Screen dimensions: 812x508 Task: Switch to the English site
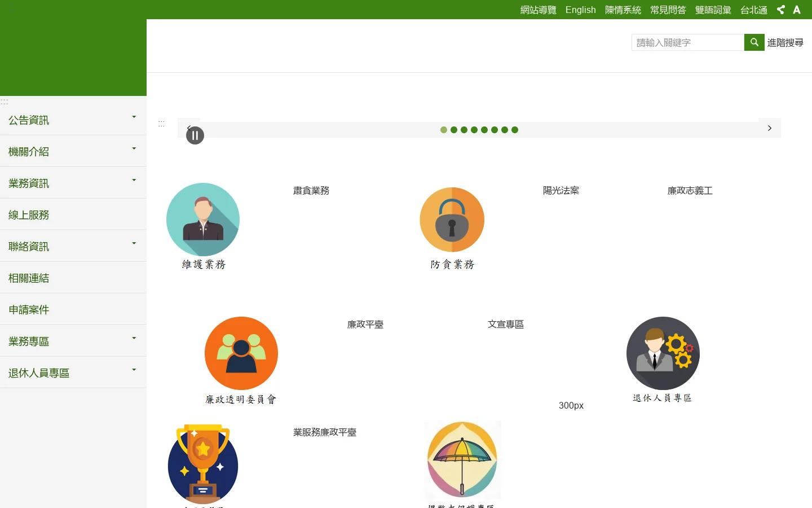[x=580, y=10]
